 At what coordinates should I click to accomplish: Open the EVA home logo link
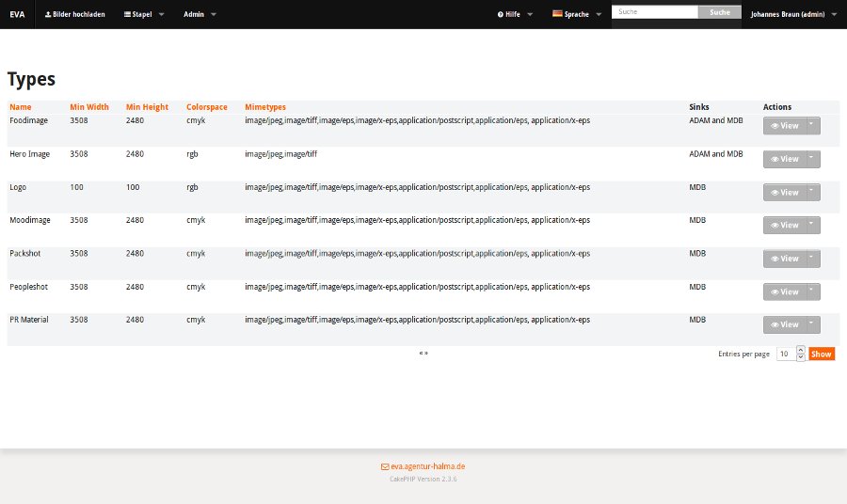point(17,14)
